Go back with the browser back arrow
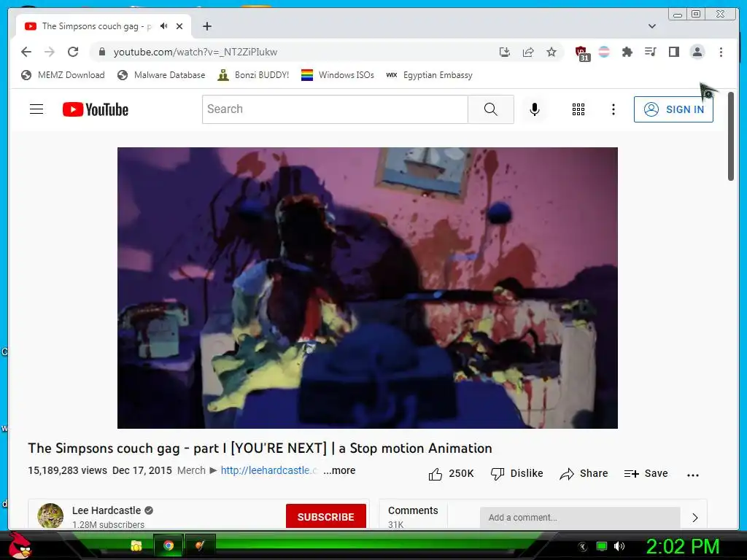 point(26,52)
